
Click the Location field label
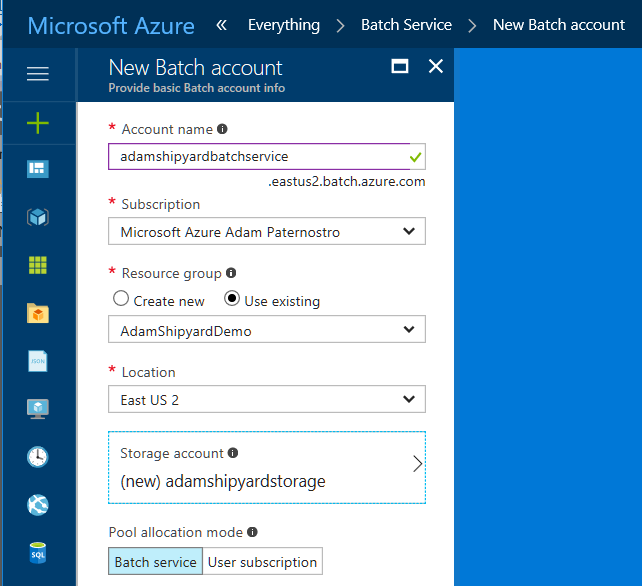click(x=148, y=372)
